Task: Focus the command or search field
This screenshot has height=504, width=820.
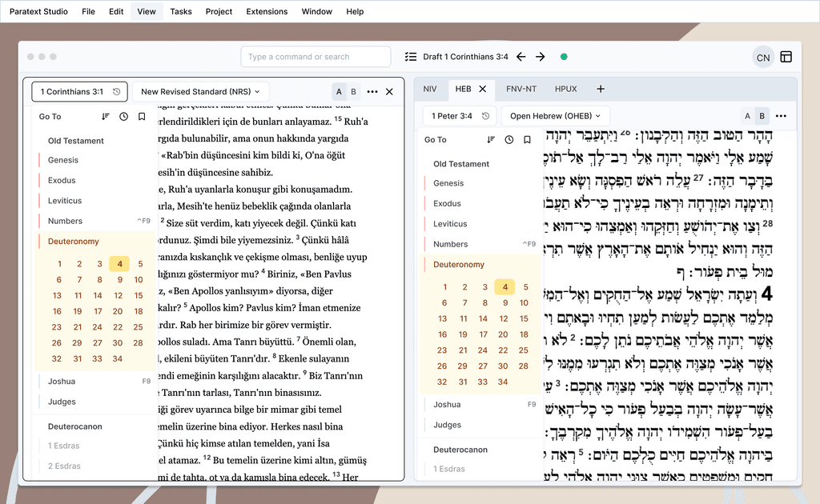Action: [x=316, y=57]
